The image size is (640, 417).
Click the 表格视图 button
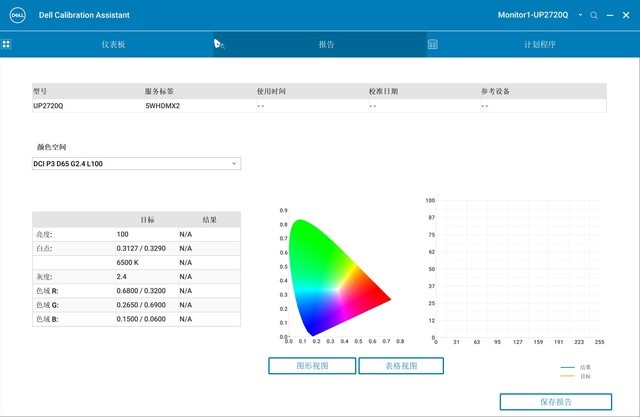click(401, 366)
